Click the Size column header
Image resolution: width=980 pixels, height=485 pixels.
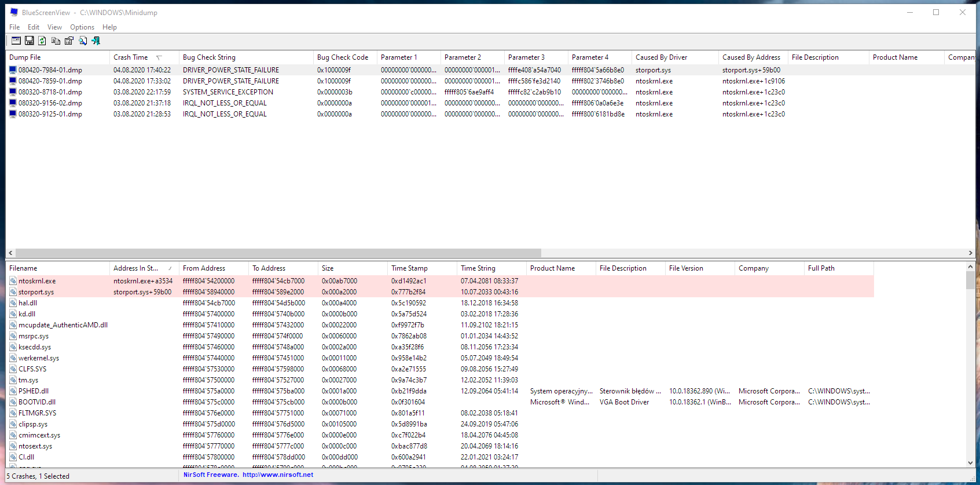coord(353,268)
